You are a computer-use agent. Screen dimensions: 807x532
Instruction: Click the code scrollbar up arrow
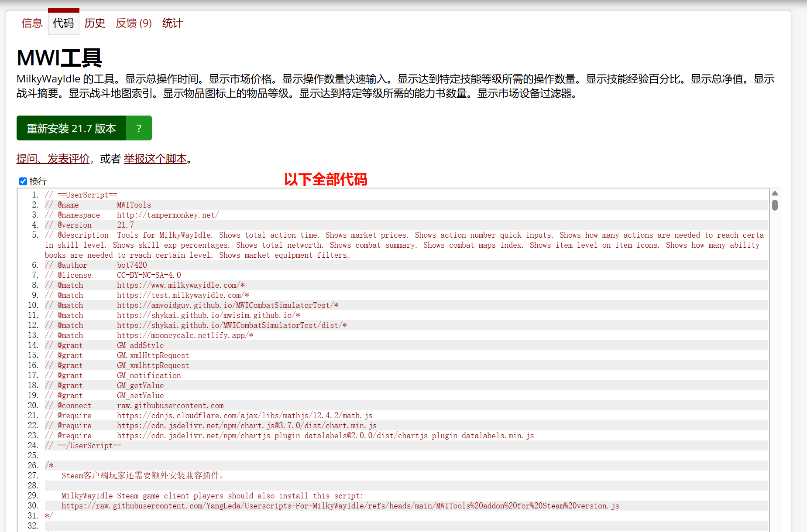774,192
